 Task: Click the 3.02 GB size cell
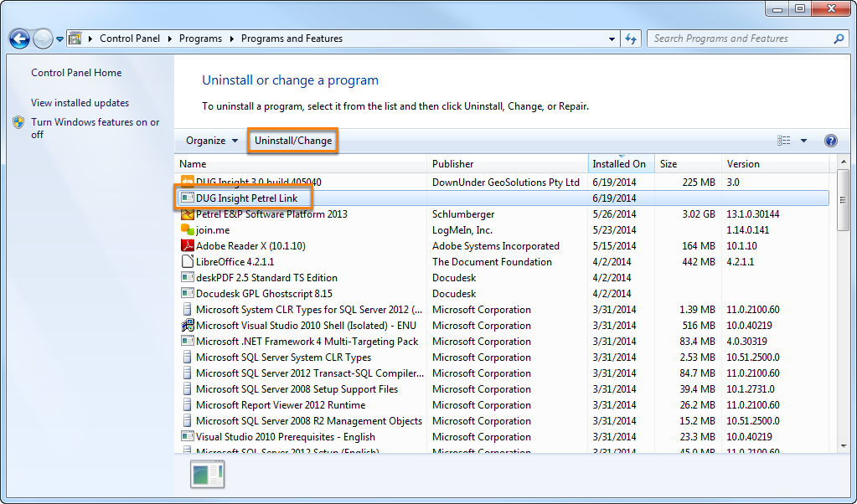[x=699, y=214]
